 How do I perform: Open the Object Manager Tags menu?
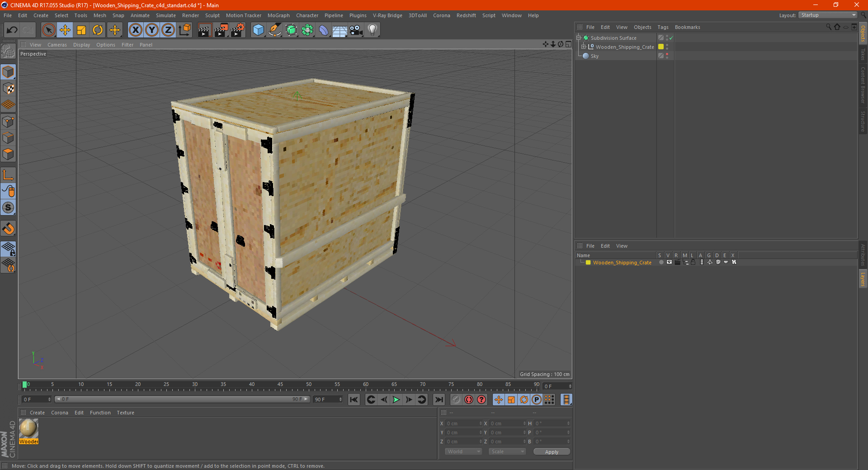click(x=663, y=27)
